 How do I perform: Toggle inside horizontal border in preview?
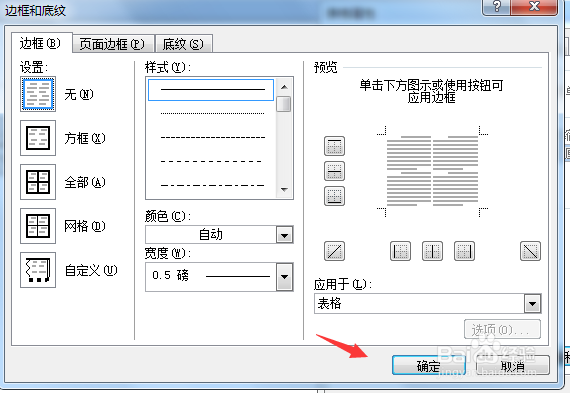point(334,171)
